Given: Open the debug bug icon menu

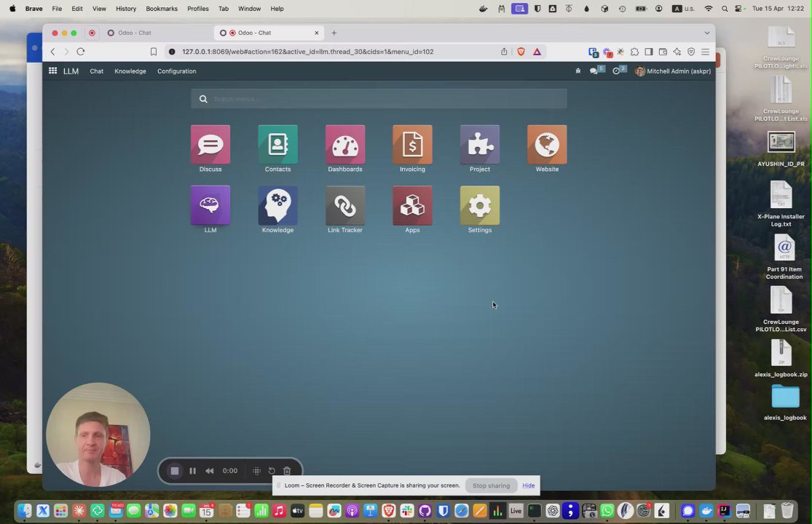Looking at the screenshot, I should 578,71.
